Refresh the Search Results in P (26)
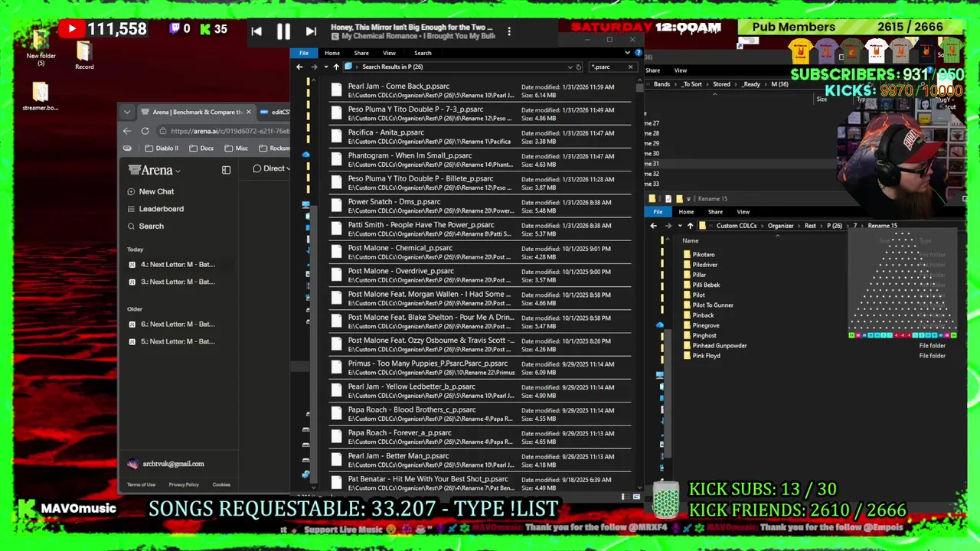Screen dimensions: 980x551 coord(579,67)
